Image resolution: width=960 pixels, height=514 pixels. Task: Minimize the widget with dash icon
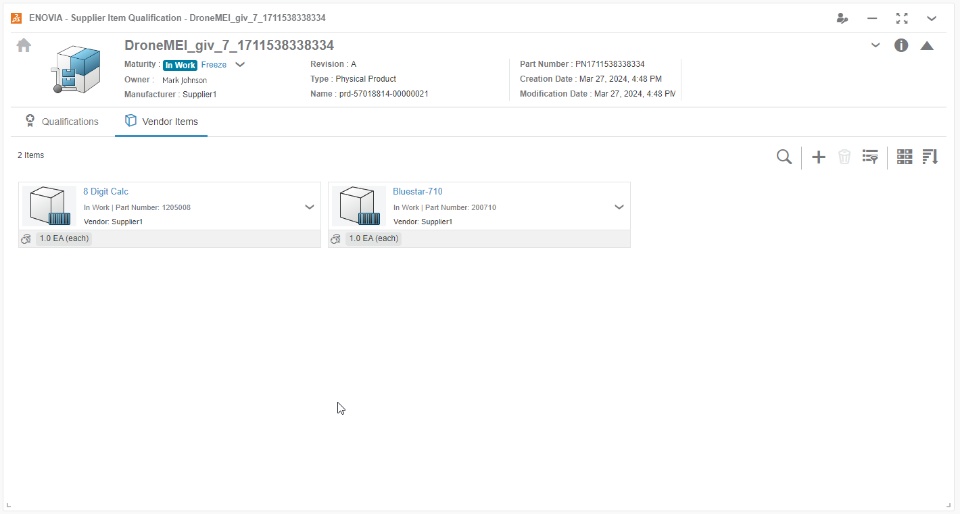pyautogui.click(x=872, y=18)
